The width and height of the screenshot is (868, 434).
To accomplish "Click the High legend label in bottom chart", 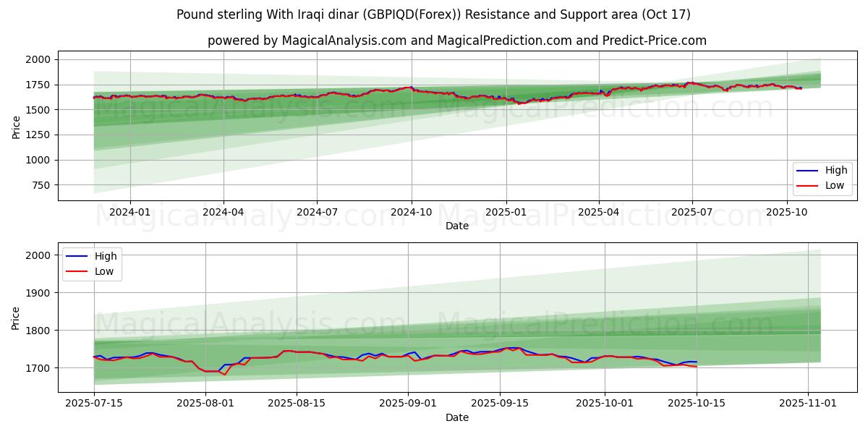I will pos(106,256).
